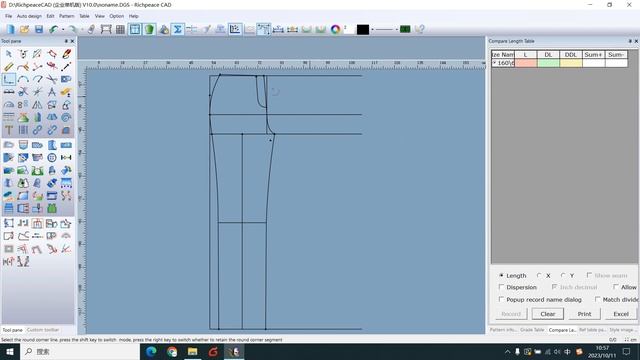
Task: Toggle the Match divide checkbox
Action: click(598, 299)
